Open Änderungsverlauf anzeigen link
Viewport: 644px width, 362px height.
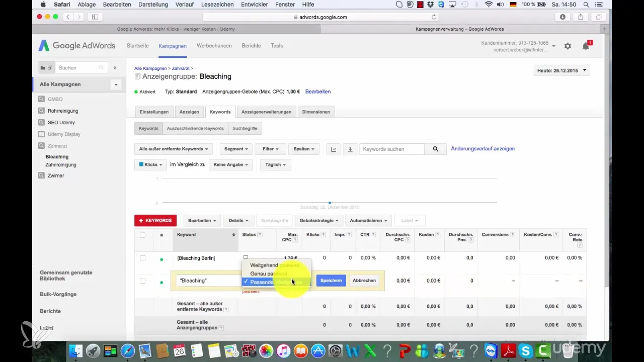pyautogui.click(x=483, y=149)
